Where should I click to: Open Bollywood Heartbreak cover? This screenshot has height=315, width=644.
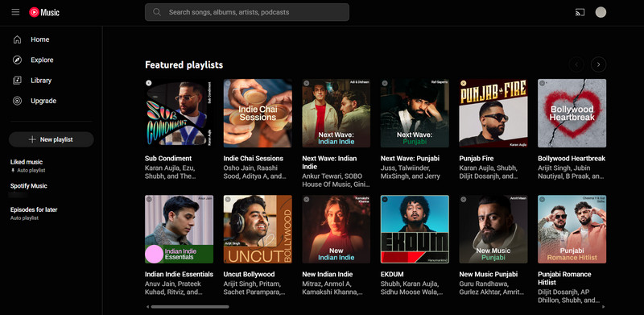[572, 113]
